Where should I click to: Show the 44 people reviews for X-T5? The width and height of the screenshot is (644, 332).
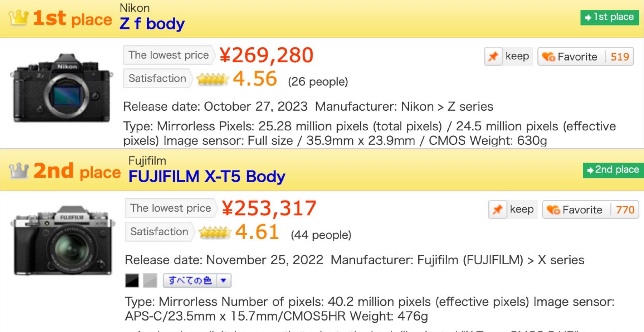tap(321, 235)
